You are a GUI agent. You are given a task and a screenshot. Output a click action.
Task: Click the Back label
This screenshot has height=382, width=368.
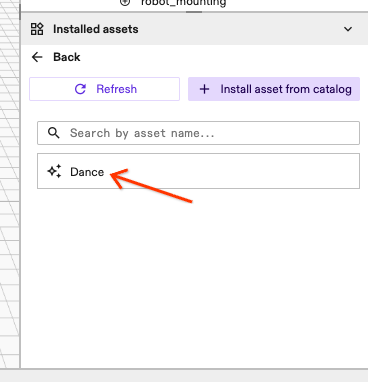click(67, 57)
